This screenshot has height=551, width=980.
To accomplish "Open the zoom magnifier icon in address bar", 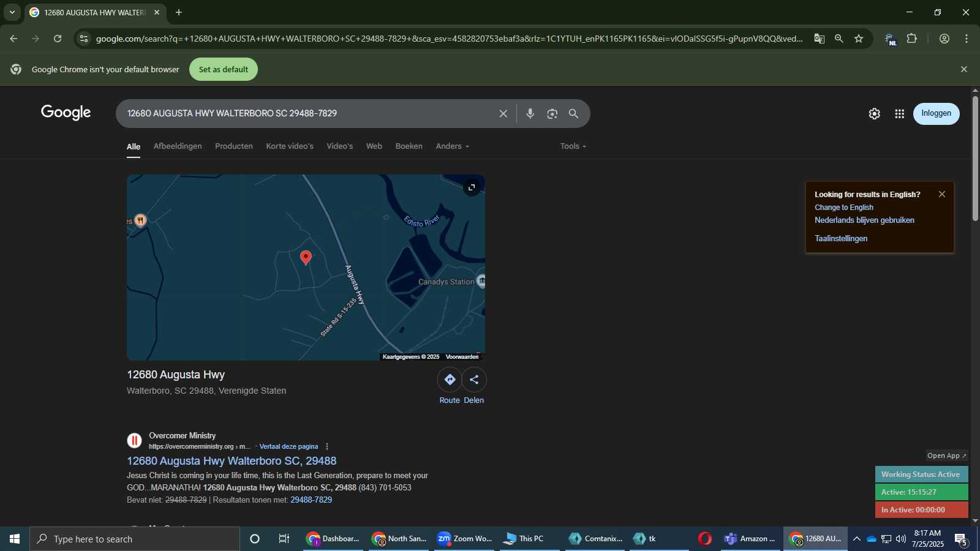I will [839, 39].
